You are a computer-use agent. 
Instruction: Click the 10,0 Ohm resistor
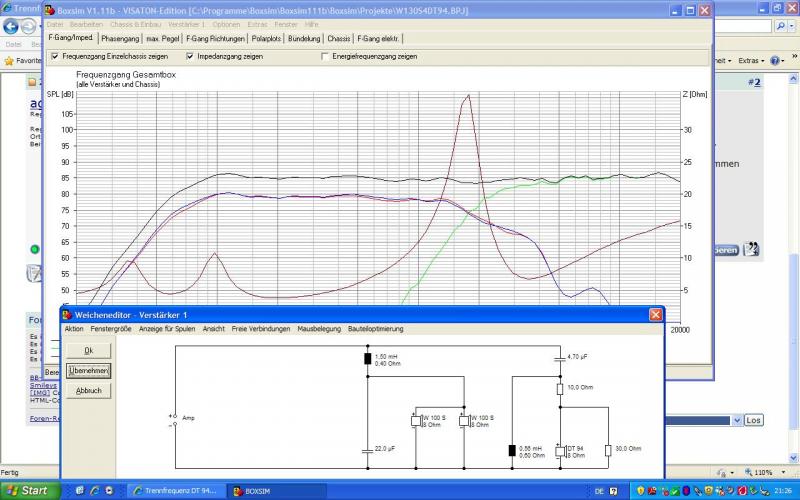click(x=560, y=387)
